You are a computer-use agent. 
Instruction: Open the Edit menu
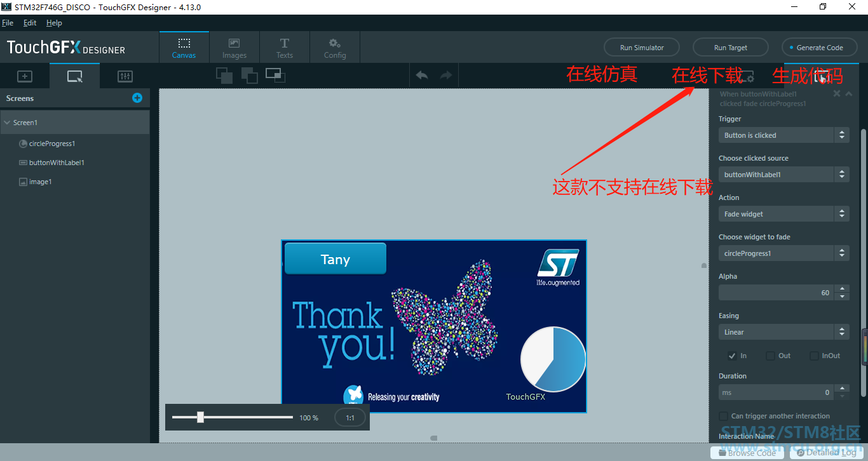point(30,23)
